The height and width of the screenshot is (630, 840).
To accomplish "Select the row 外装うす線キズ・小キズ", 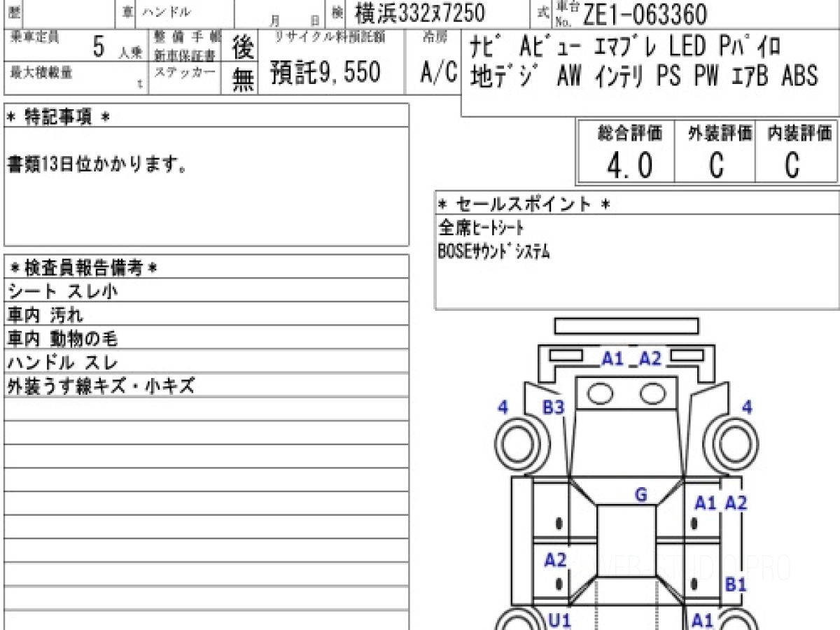I will coord(206,386).
